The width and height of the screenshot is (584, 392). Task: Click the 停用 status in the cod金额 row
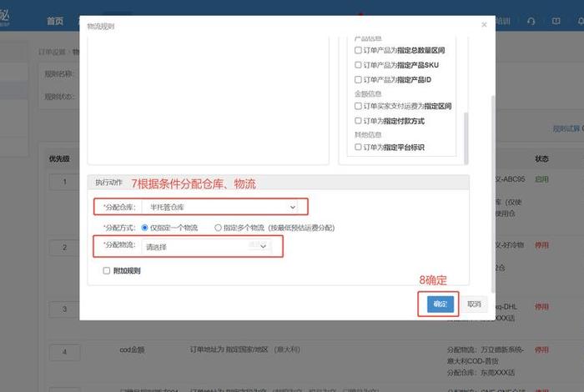(541, 349)
